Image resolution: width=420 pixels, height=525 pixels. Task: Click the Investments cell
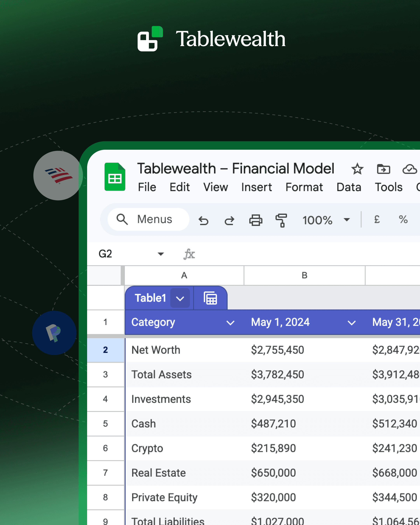pos(185,399)
